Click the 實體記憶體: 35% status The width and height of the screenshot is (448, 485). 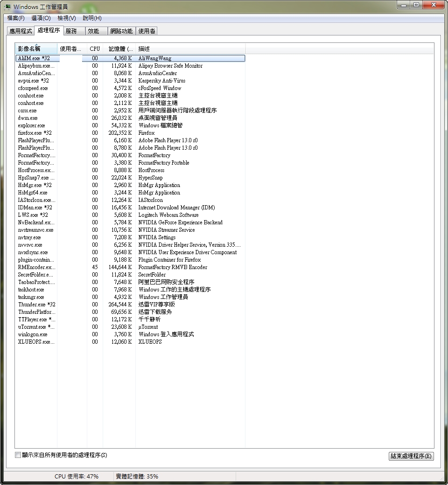point(137,476)
